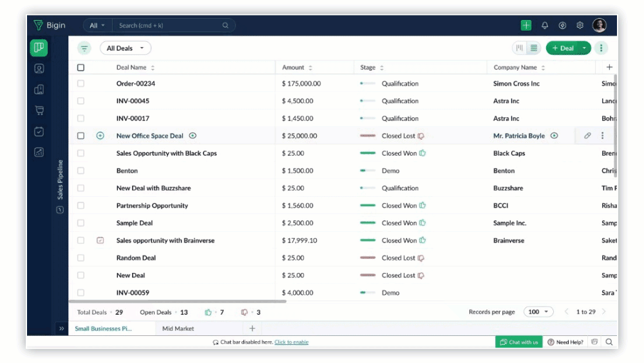Click the Chat with us button

[518, 342]
